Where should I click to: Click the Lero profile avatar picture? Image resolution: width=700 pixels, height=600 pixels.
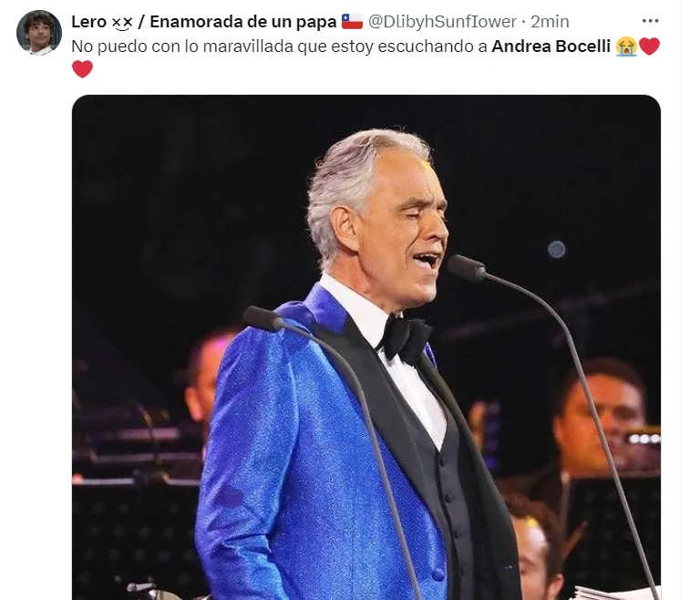39,33
